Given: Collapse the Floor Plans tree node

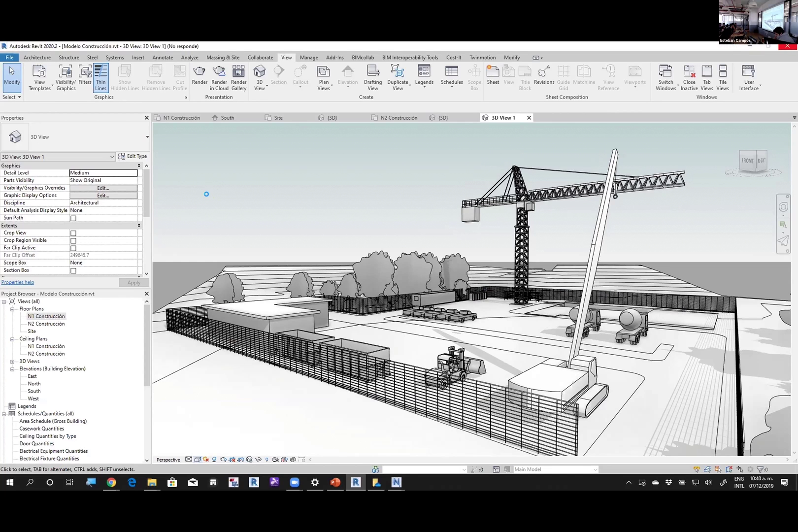Looking at the screenshot, I should [12, 309].
